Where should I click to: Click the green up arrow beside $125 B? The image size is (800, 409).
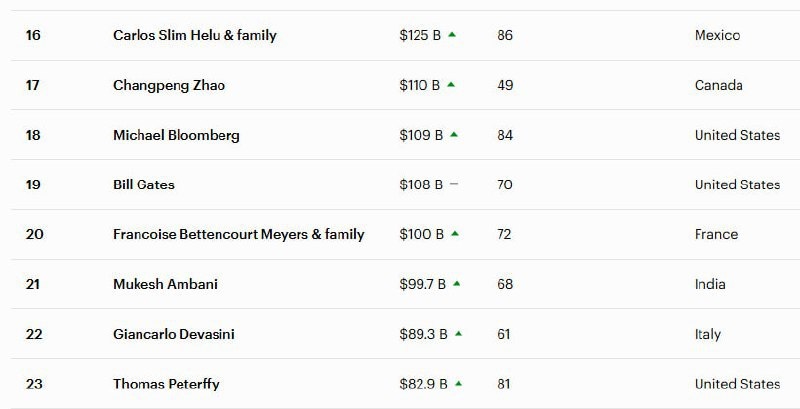(453, 35)
